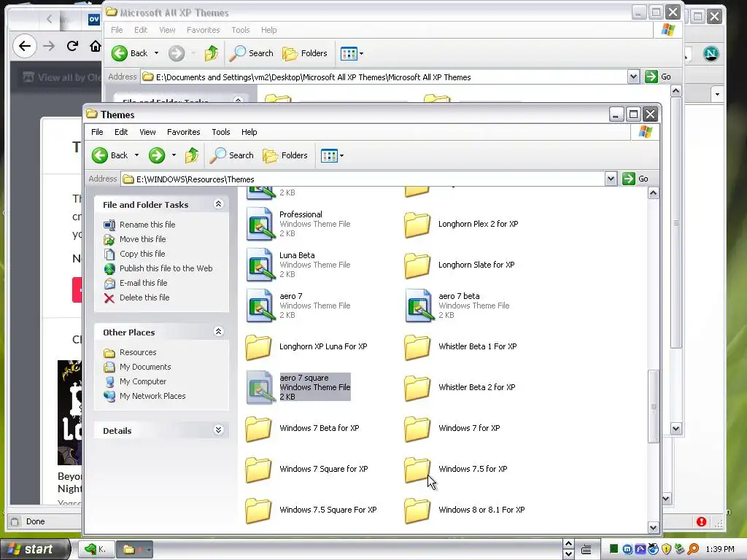Toggle Folders in Microsoft All XP Themes window

click(x=305, y=53)
